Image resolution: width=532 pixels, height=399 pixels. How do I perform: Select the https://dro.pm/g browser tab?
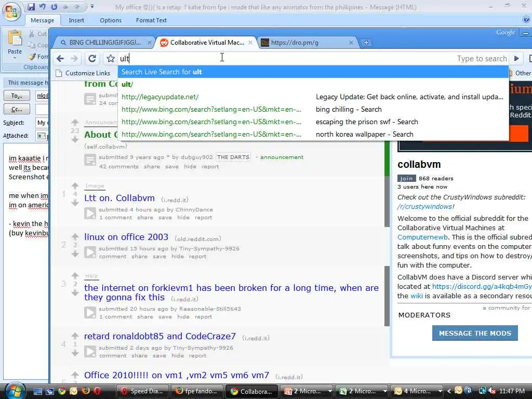click(x=306, y=43)
